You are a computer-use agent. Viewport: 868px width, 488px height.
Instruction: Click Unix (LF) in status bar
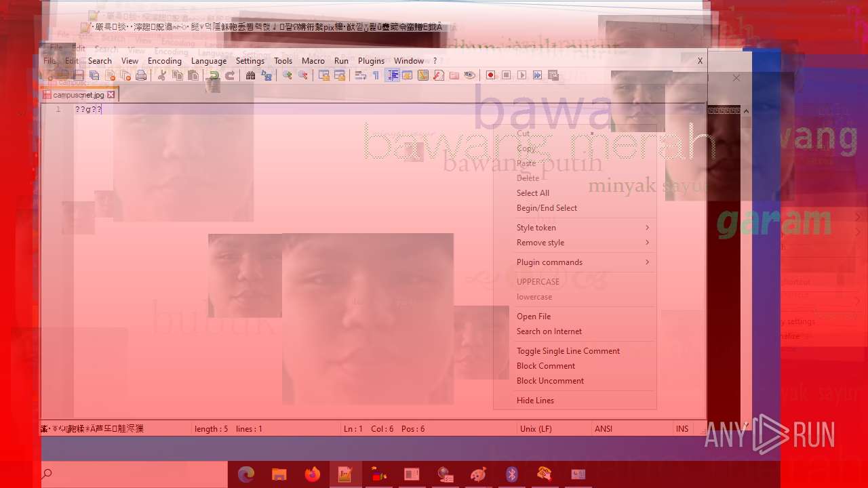point(536,429)
